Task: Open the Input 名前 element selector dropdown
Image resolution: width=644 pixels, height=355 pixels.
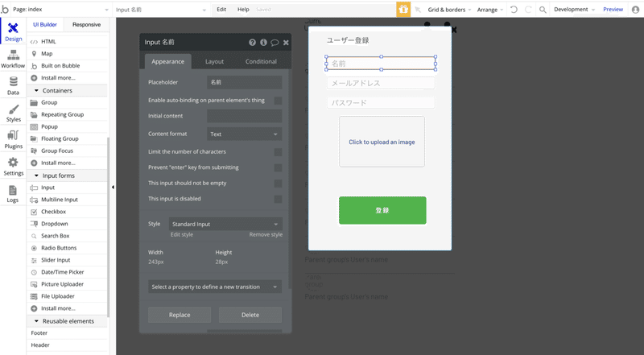Action: 161,10
